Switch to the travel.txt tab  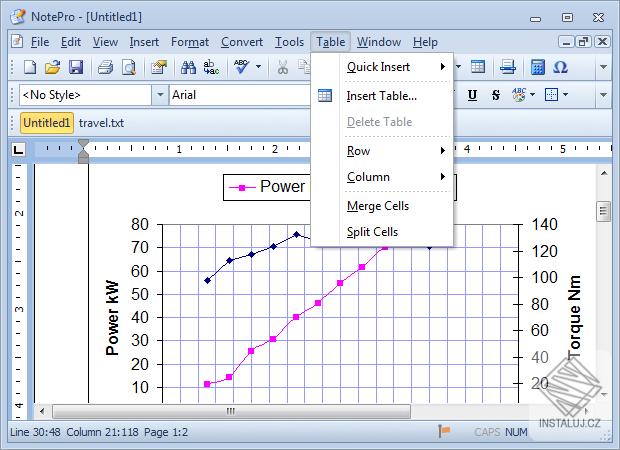(101, 123)
